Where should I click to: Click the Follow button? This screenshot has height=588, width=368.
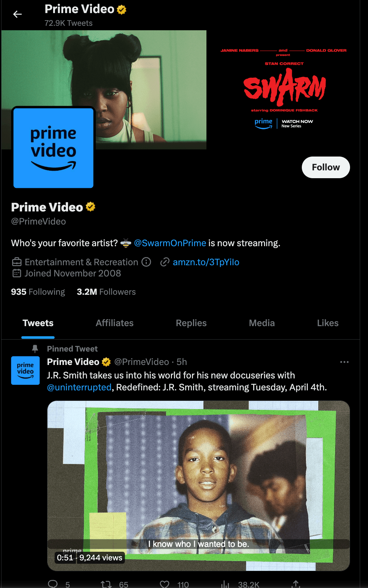326,167
